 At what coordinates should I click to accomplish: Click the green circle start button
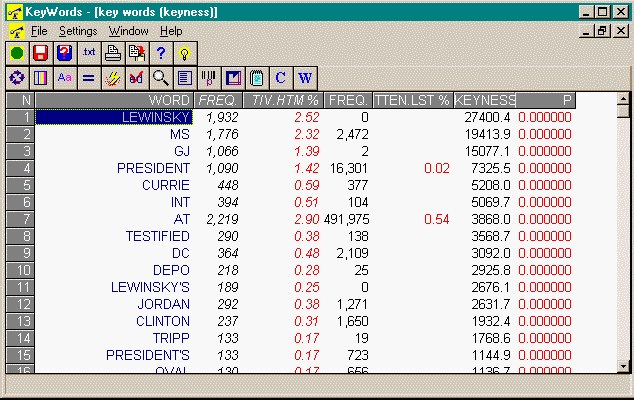pos(17,52)
